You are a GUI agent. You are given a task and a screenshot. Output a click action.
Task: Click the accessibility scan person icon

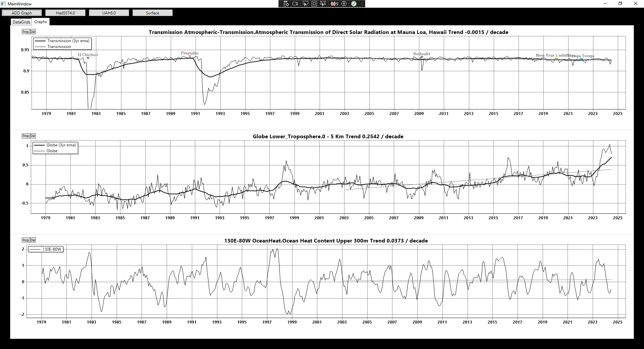(344, 4)
